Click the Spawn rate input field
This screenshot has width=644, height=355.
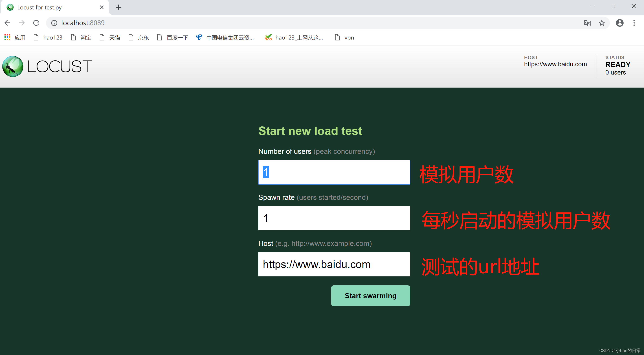334,218
